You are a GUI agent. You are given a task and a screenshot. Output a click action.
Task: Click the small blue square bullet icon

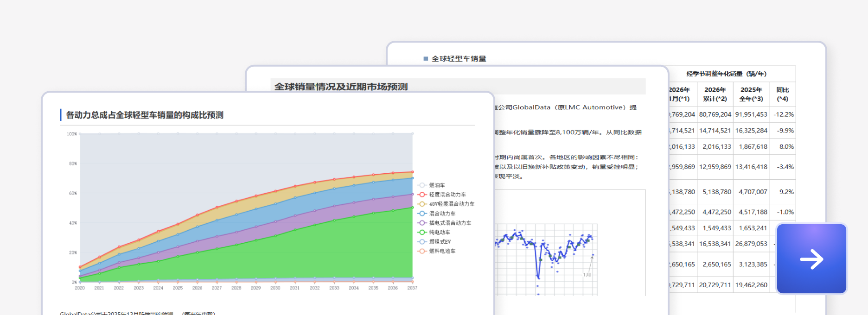click(426, 59)
